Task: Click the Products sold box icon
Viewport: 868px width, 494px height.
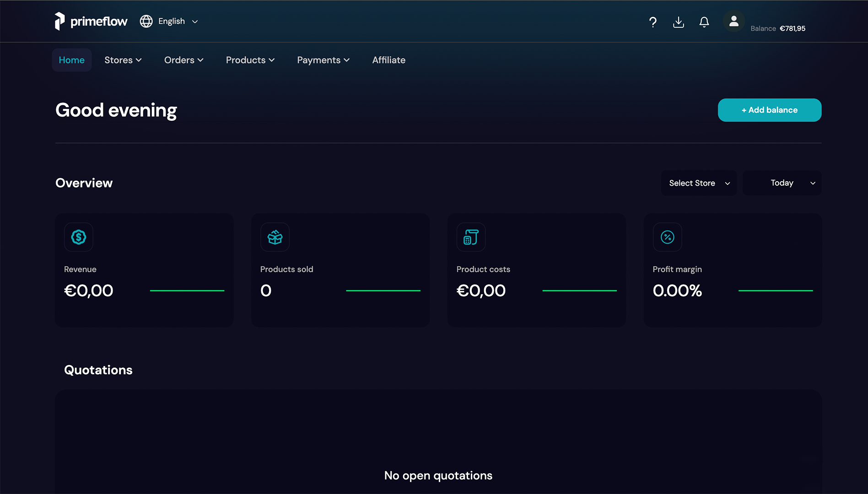Action: 275,237
